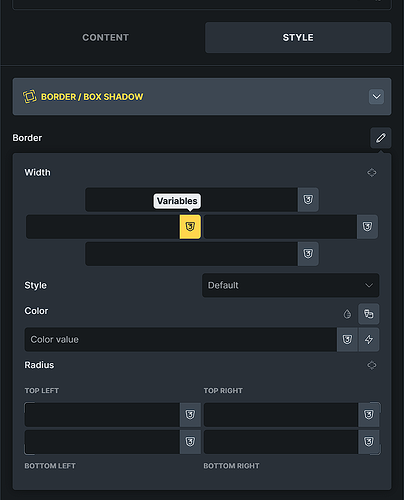Viewport: 405px width, 500px height.
Task: Focus the Top Right radius input
Action: coord(281,415)
